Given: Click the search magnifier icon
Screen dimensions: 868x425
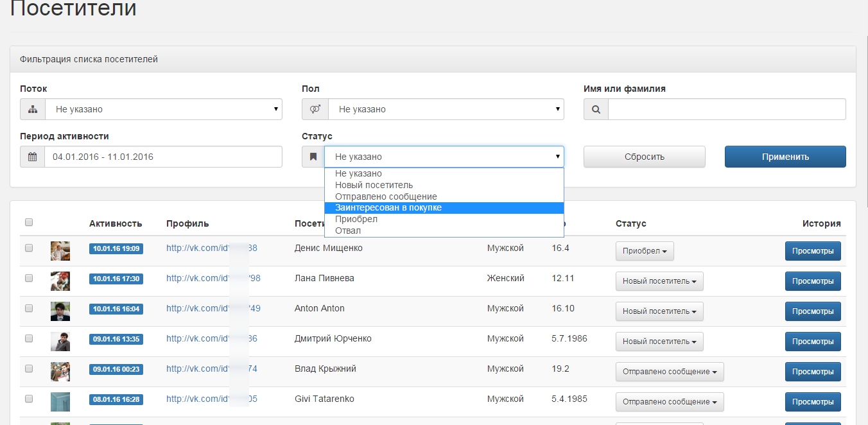Looking at the screenshot, I should click(x=596, y=109).
